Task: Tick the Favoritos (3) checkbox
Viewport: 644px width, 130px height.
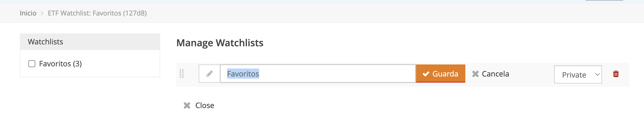Action: (x=32, y=64)
